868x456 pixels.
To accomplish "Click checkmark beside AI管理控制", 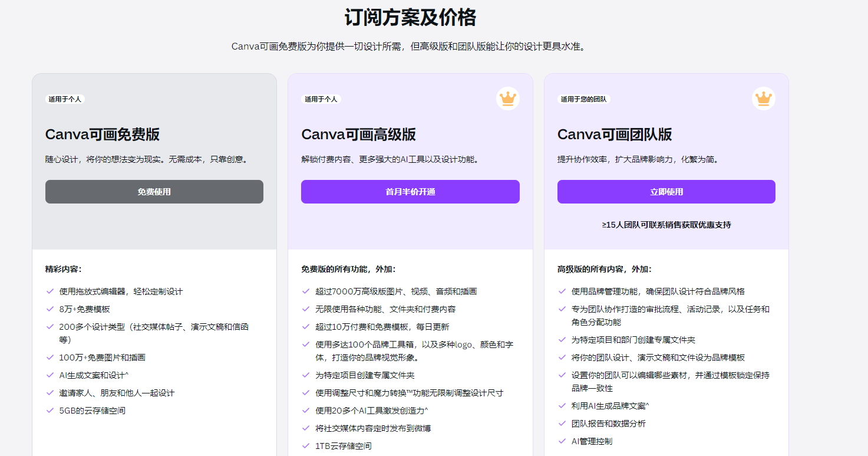I will pos(562,441).
